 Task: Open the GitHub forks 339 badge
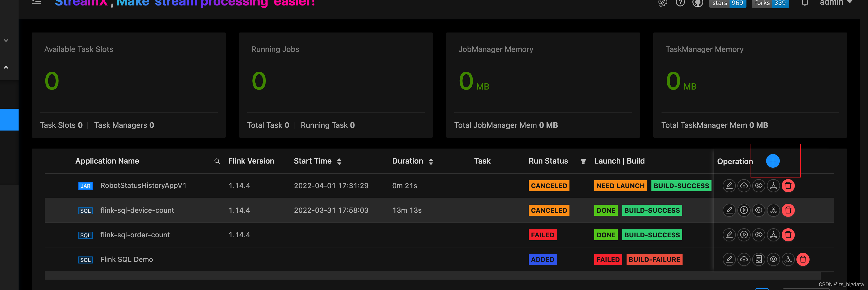pos(770,3)
